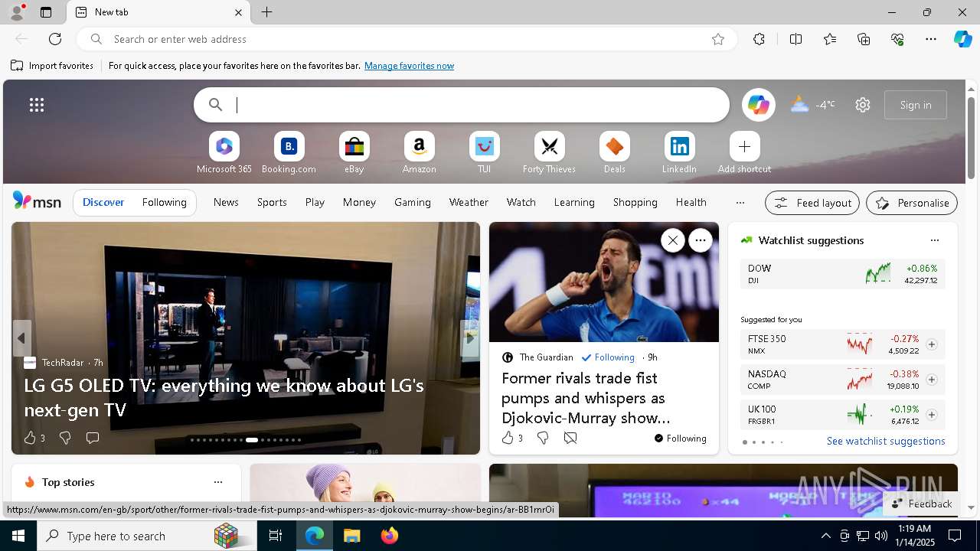Open Booking.com shortcut tile
The image size is (980, 551).
(289, 153)
